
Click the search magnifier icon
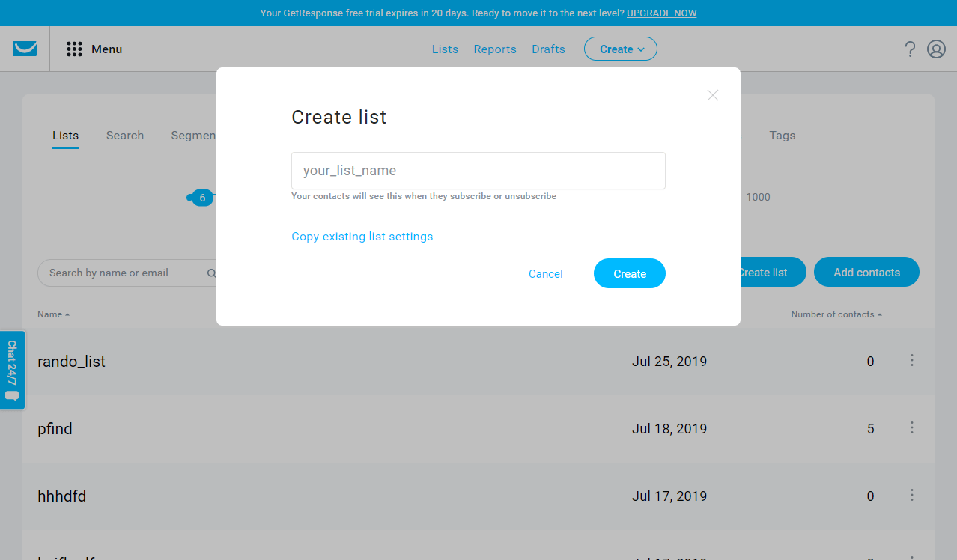212,273
